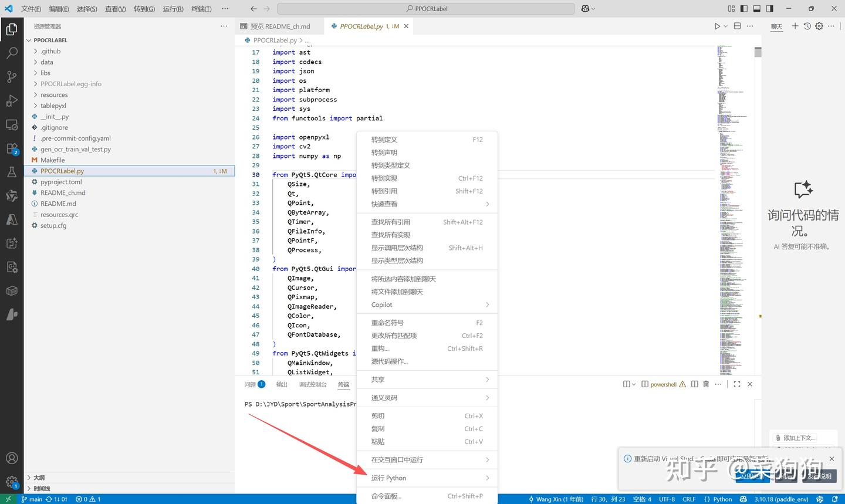
Task: Click the editor vertical scrollbar thumb
Action: 758,52
